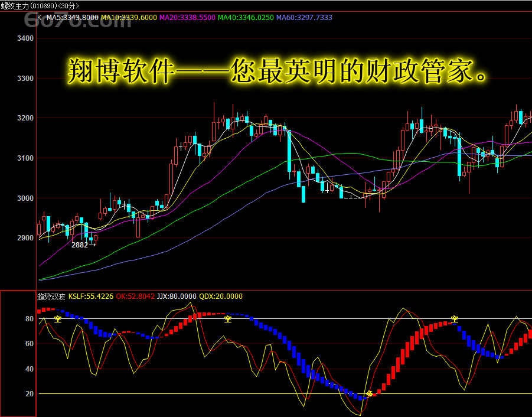Click the 3400 price axis label
Viewport: 532px width, 417px height.
tap(25, 38)
